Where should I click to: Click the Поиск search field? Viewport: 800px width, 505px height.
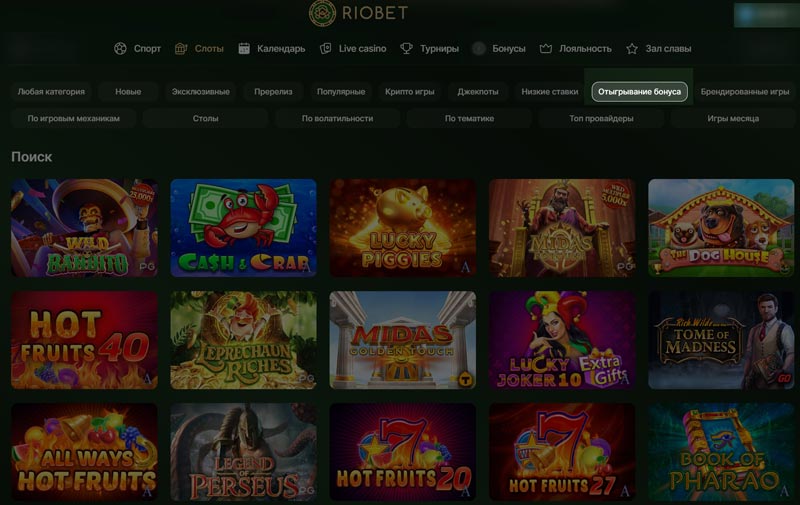tap(32, 157)
